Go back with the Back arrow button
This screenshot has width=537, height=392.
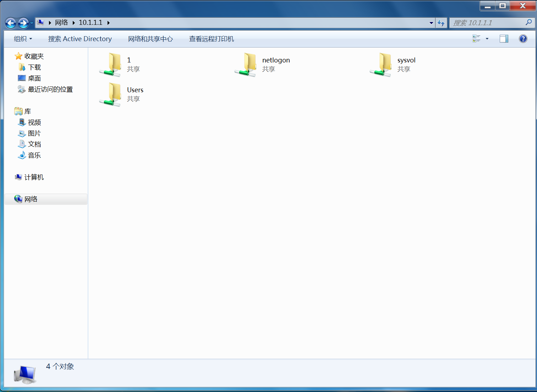pos(11,23)
